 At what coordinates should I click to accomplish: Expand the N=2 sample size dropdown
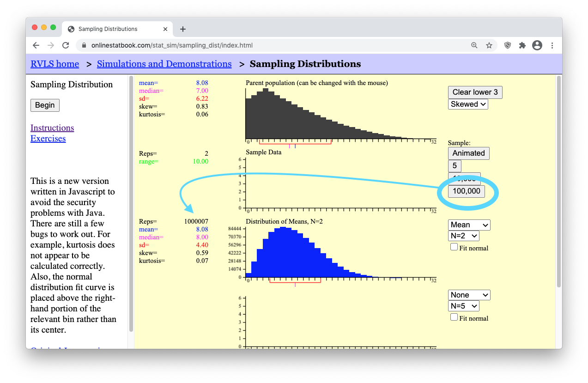(x=463, y=236)
